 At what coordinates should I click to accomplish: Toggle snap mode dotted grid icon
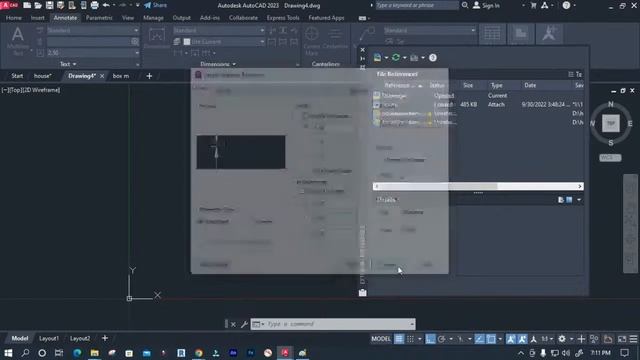pyautogui.click(x=410, y=339)
